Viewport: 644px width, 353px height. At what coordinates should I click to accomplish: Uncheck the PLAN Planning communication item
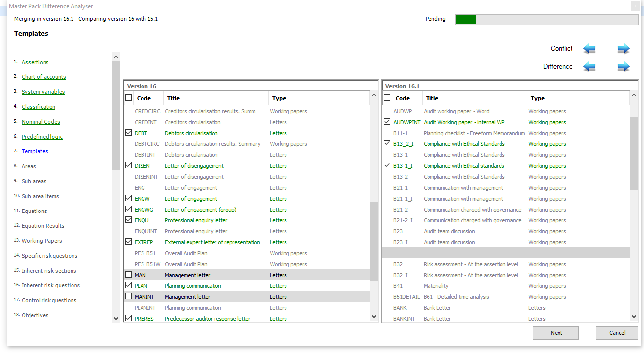coord(129,285)
